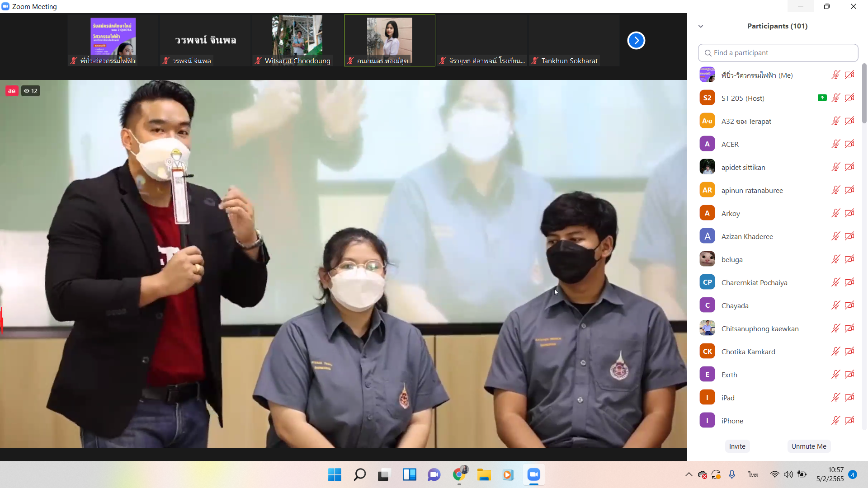The image size is (868, 488).
Task: Click red live badge on video
Action: [x=12, y=91]
